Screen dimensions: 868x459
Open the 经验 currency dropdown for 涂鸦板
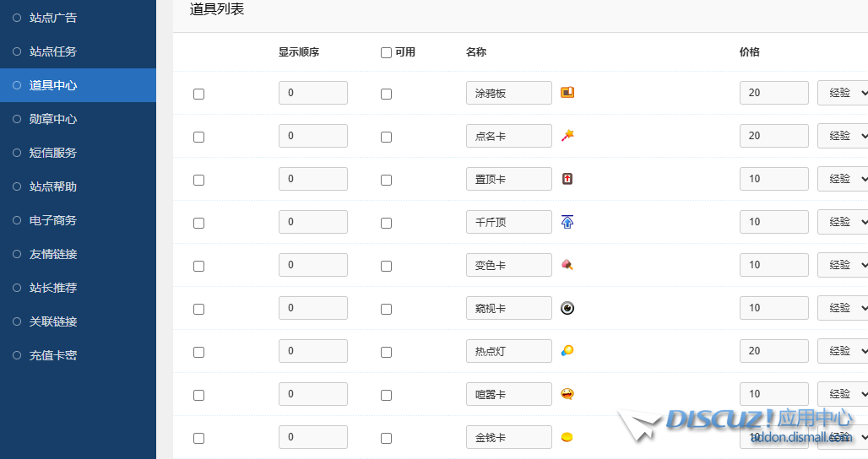click(843, 93)
